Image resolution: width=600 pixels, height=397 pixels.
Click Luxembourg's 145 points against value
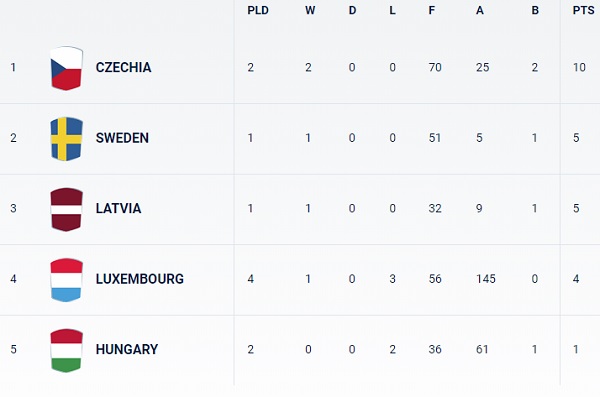tap(486, 279)
